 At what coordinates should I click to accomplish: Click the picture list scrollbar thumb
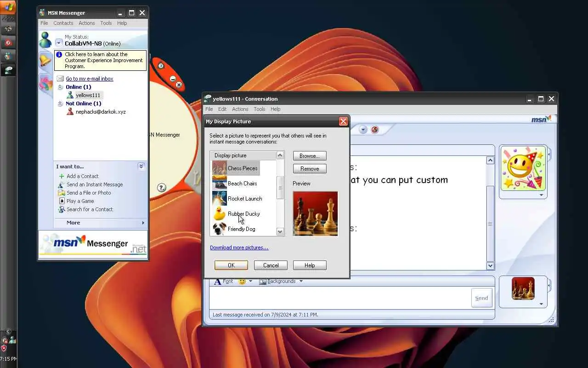coord(280,188)
